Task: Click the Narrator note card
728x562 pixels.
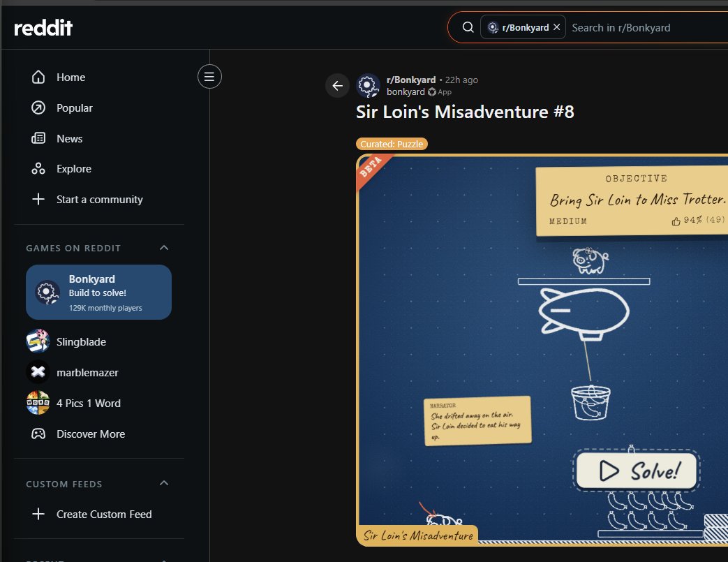Action: pos(477,421)
